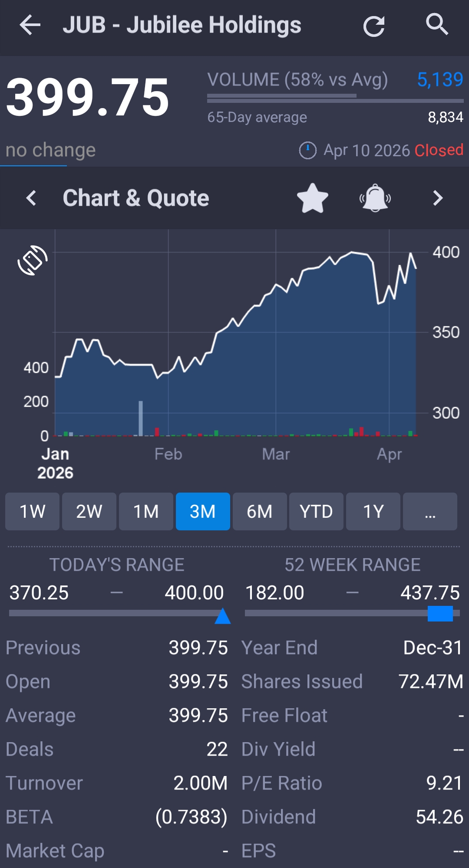Choose the 1Y chart range

tap(373, 511)
